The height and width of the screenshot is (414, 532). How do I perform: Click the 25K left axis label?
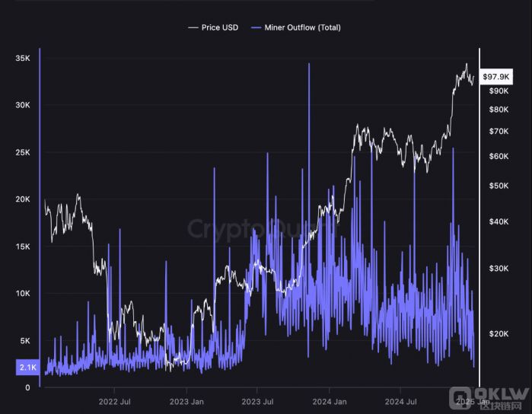pyautogui.click(x=23, y=152)
